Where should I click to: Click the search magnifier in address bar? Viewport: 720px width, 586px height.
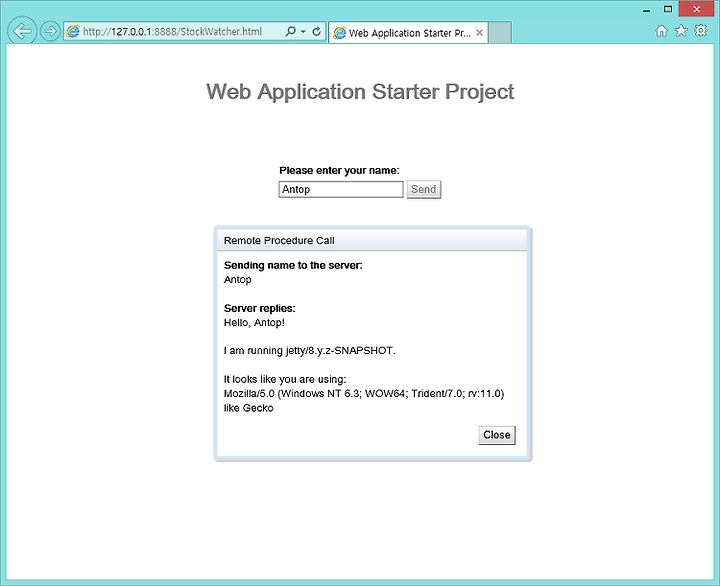290,31
